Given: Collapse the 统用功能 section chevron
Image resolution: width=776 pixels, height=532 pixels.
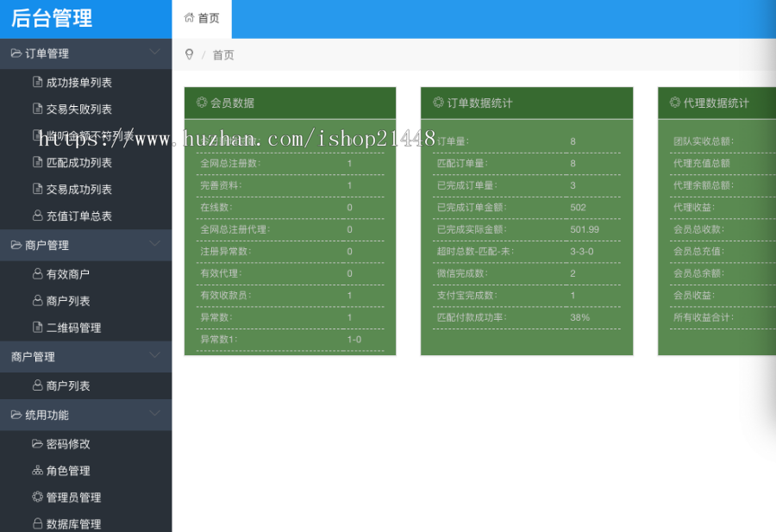Looking at the screenshot, I should (x=155, y=413).
